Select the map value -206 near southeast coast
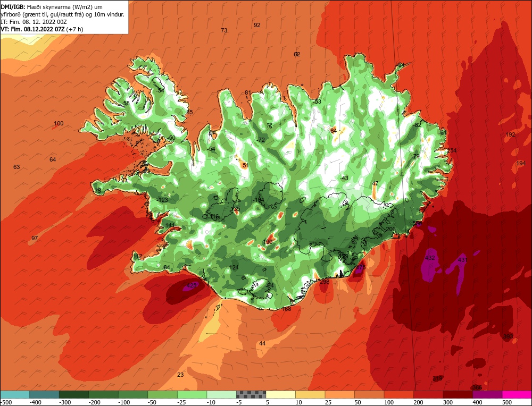 point(390,229)
